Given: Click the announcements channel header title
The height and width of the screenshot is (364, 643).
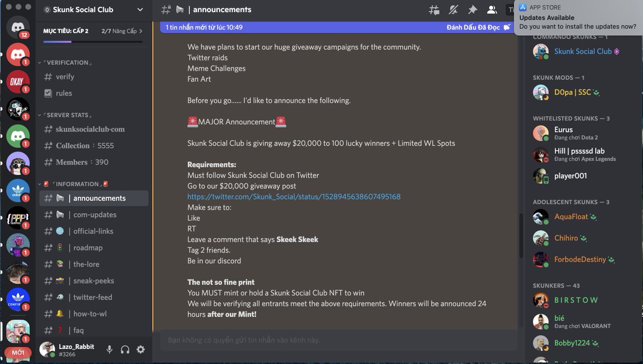Looking at the screenshot, I should click(222, 10).
